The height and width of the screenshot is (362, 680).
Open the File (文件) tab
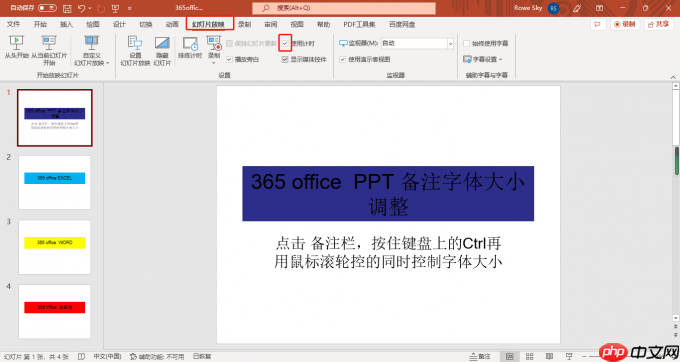click(x=13, y=24)
